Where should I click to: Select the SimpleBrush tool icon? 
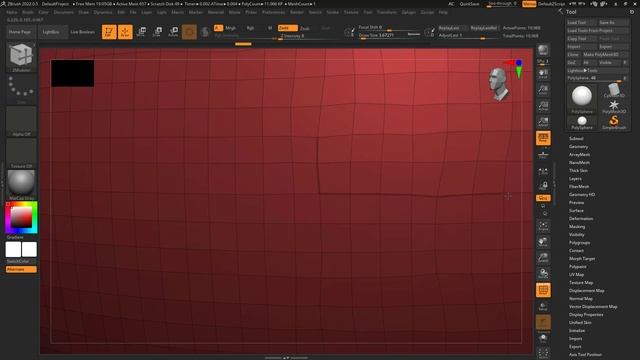point(613,122)
